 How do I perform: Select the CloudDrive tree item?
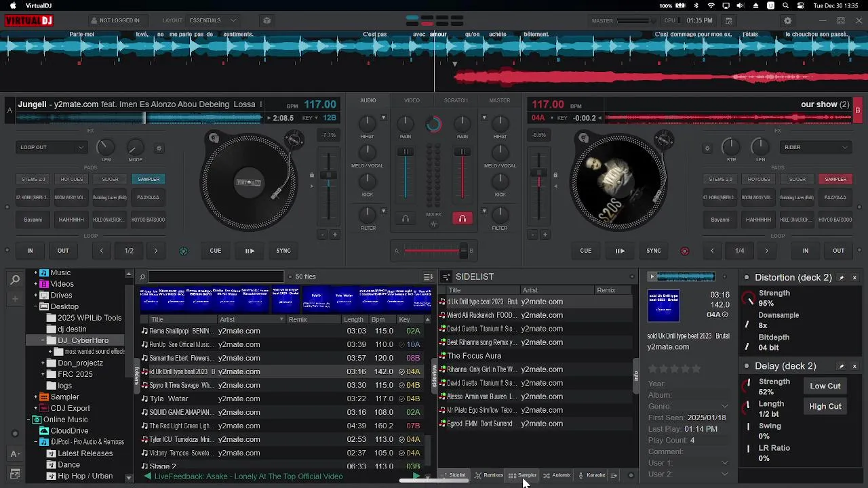pyautogui.click(x=69, y=430)
